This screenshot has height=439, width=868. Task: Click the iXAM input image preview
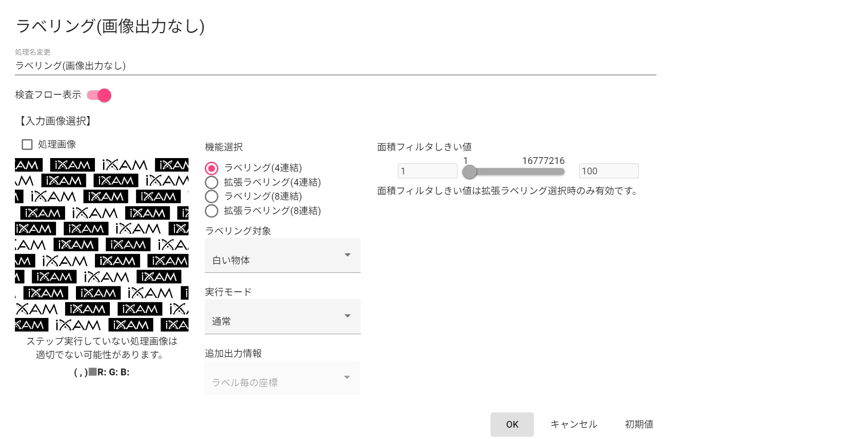pyautogui.click(x=102, y=244)
